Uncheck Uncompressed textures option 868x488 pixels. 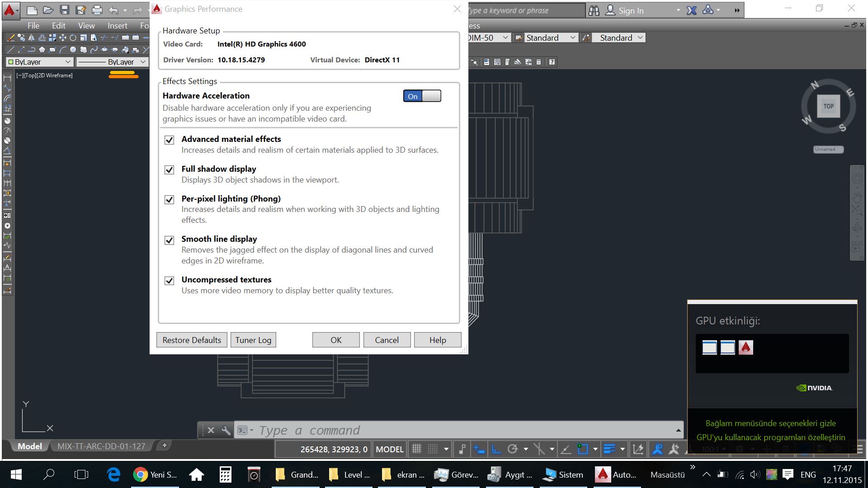click(x=169, y=281)
